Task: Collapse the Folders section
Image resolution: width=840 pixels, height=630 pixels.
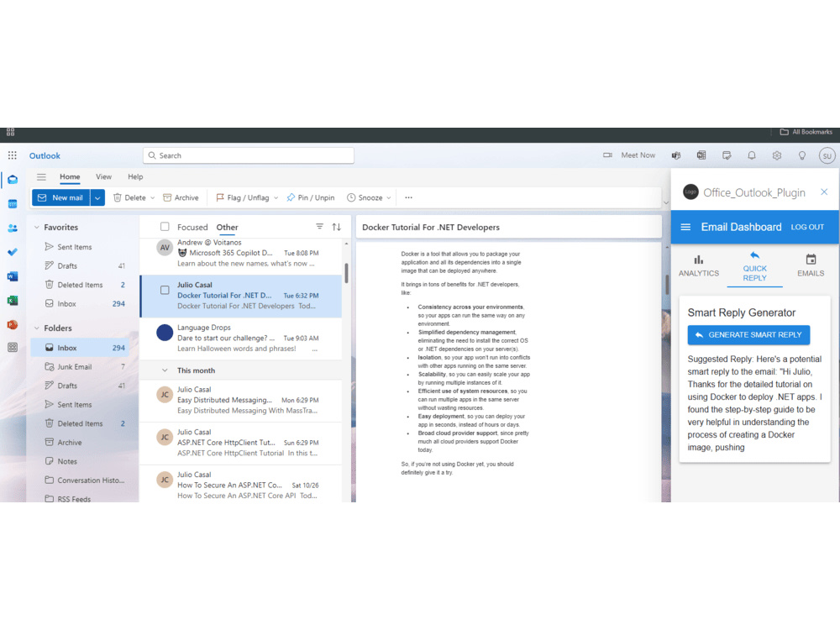Action: click(36, 328)
